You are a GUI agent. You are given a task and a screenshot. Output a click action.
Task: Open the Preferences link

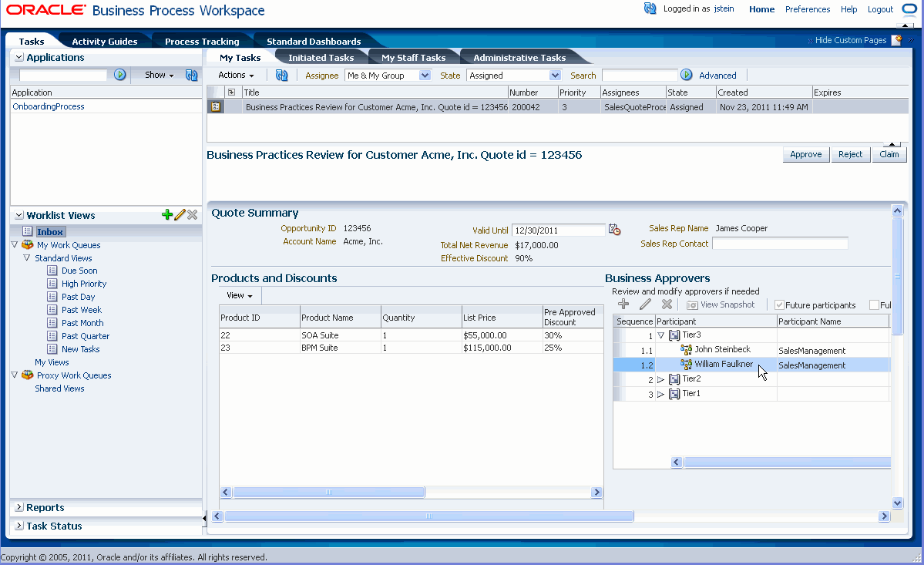tap(808, 9)
